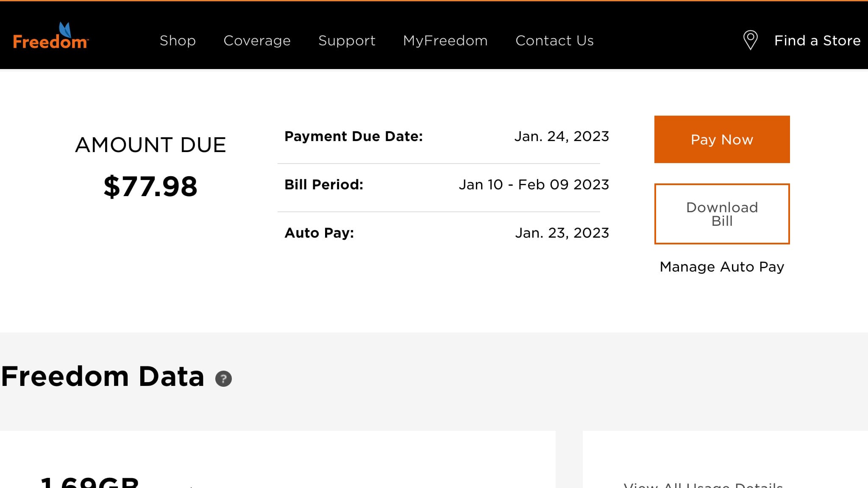Open the Freedom Data help tooltip icon
Viewport: 868px width, 488px height.
tap(223, 379)
